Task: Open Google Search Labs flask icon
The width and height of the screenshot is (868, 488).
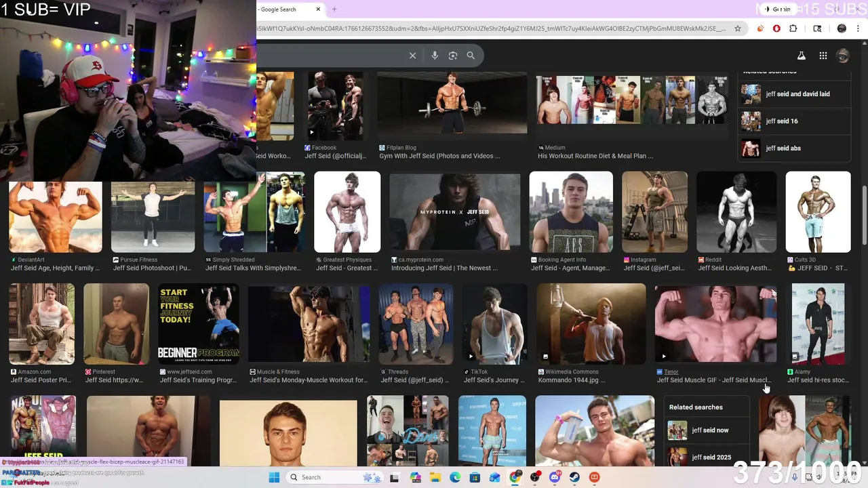Action: click(801, 56)
